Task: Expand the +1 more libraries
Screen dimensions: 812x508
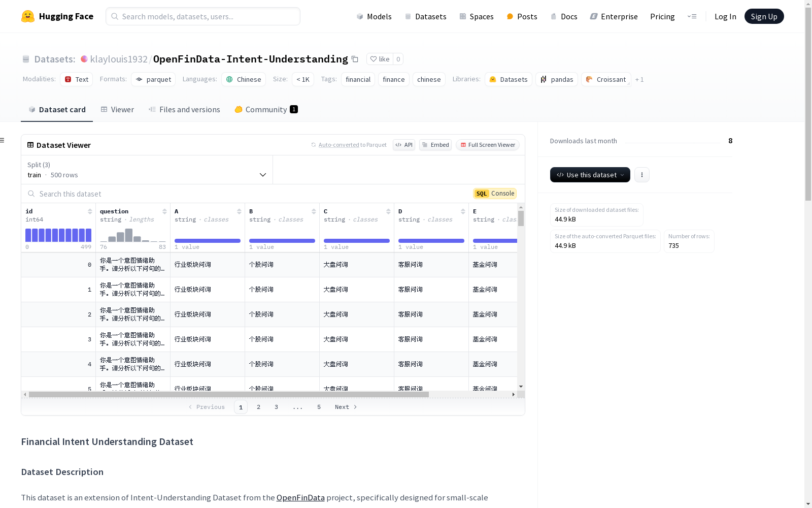Action: pyautogui.click(x=639, y=80)
